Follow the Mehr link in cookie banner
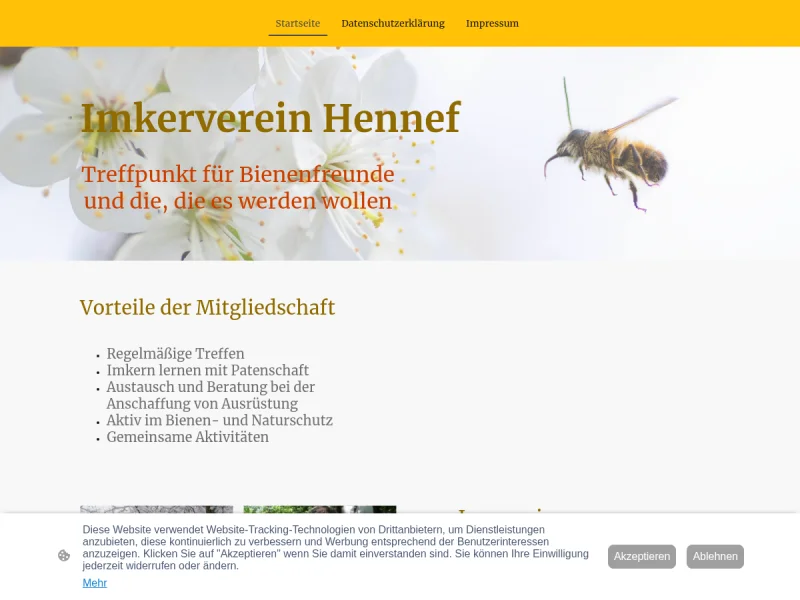This screenshot has height=600, width=800. pyautogui.click(x=94, y=583)
